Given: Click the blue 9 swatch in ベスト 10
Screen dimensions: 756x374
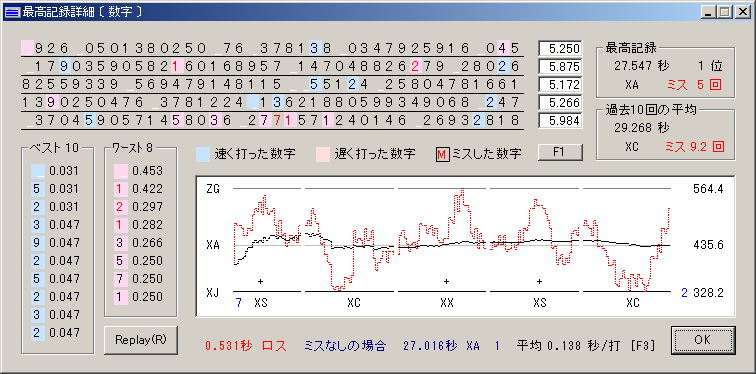Looking at the screenshot, I should 38,242.
